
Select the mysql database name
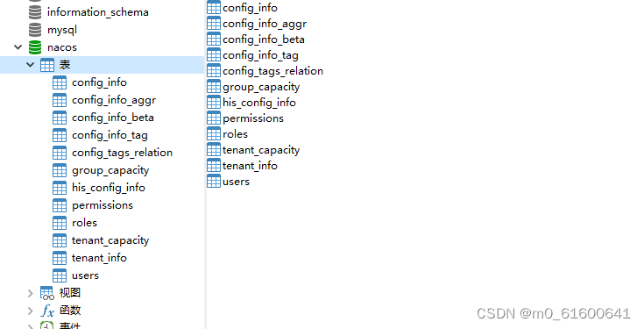point(62,30)
